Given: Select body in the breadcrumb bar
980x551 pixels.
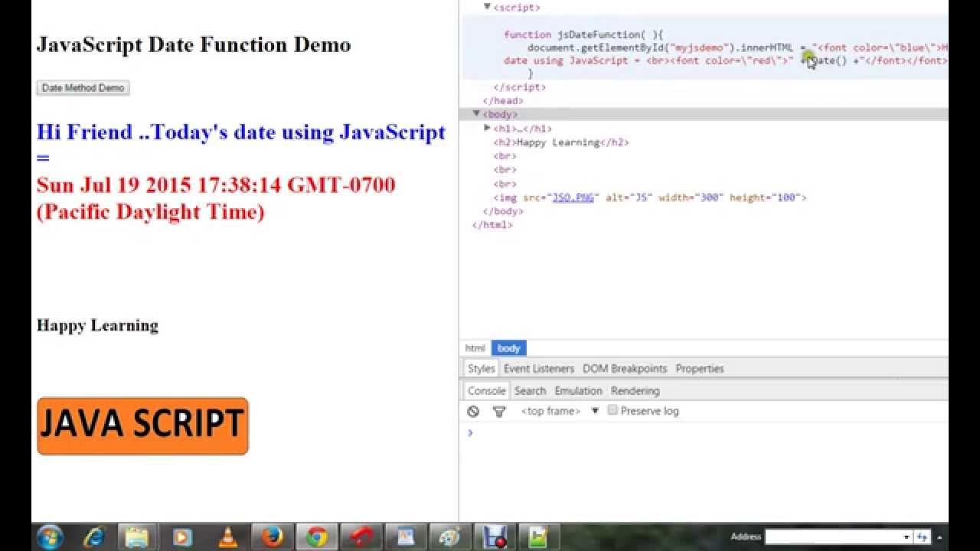Looking at the screenshot, I should coord(508,348).
